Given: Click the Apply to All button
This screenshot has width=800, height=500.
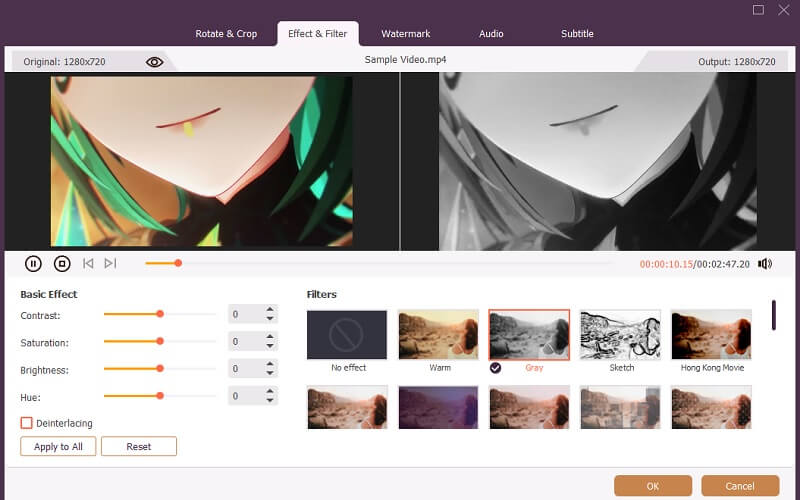Looking at the screenshot, I should pos(58,447).
